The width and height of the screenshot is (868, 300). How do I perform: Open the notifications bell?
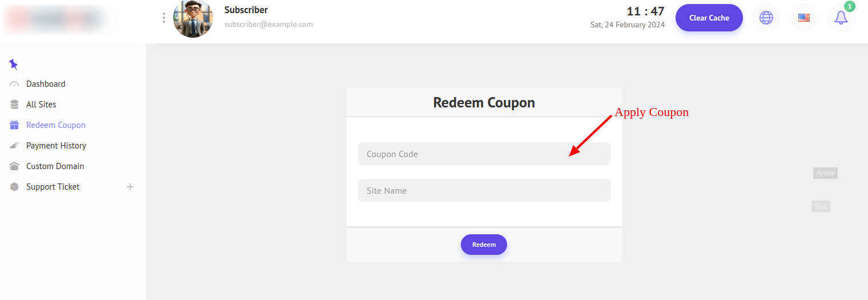pyautogui.click(x=841, y=18)
